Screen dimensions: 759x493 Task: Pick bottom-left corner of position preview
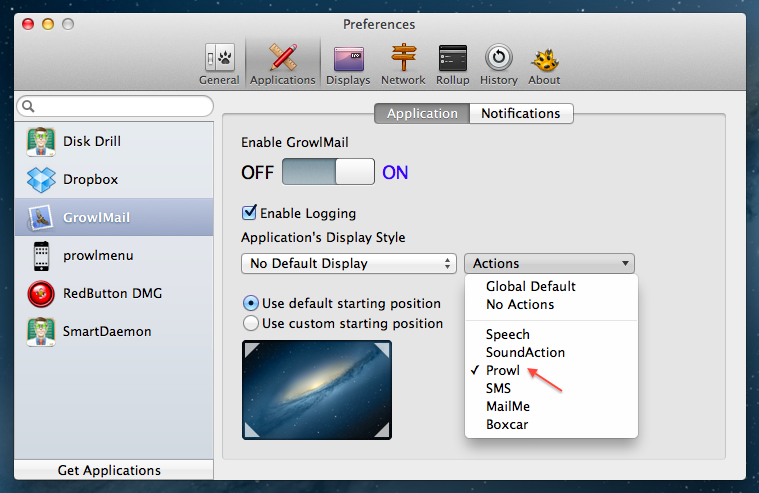pyautogui.click(x=251, y=430)
